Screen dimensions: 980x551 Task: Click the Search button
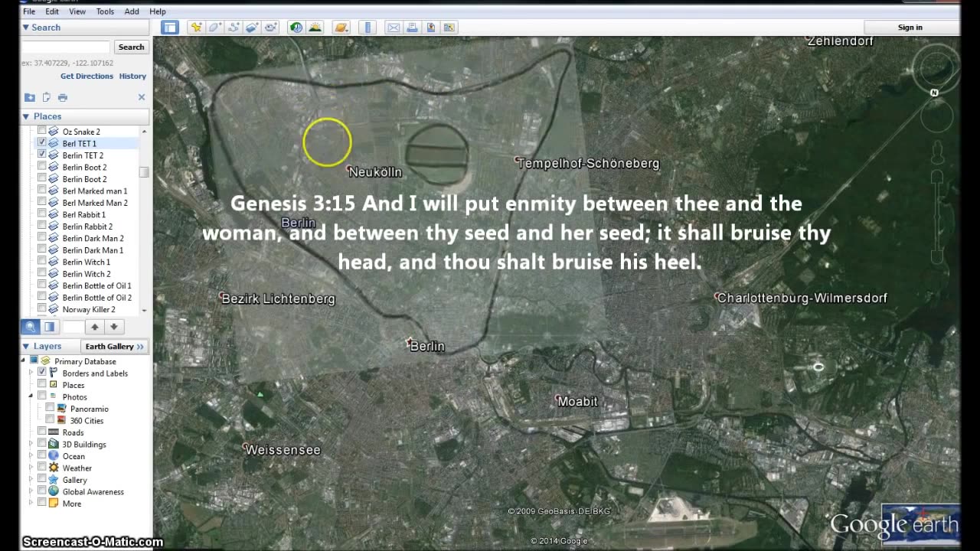[x=131, y=47]
